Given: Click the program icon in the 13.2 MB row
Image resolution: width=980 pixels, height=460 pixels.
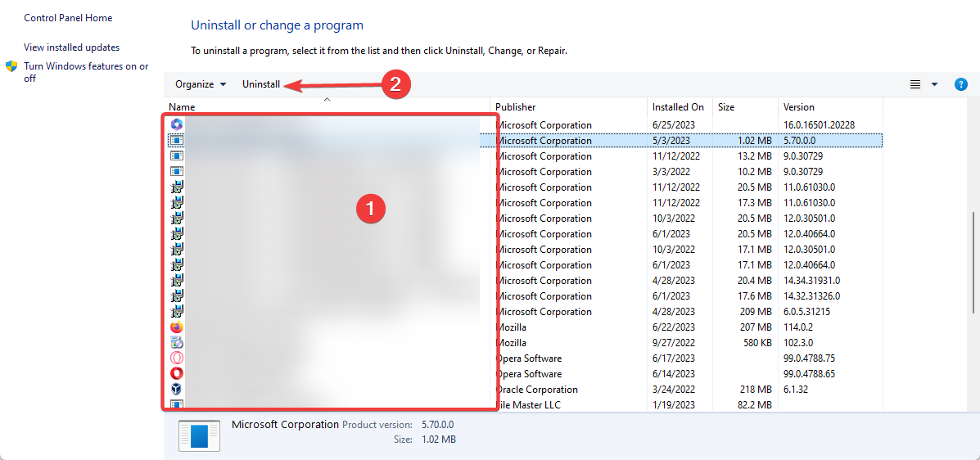Looking at the screenshot, I should 176,156.
